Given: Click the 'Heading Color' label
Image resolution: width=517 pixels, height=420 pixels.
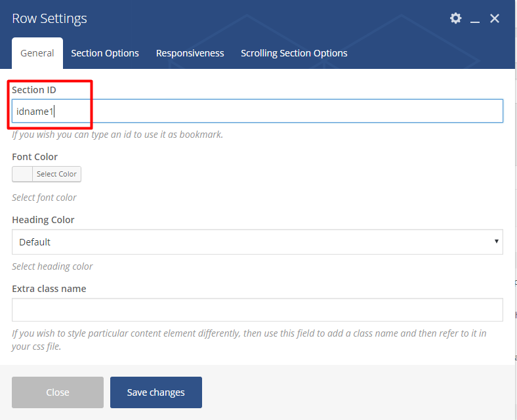Looking at the screenshot, I should click(43, 220).
